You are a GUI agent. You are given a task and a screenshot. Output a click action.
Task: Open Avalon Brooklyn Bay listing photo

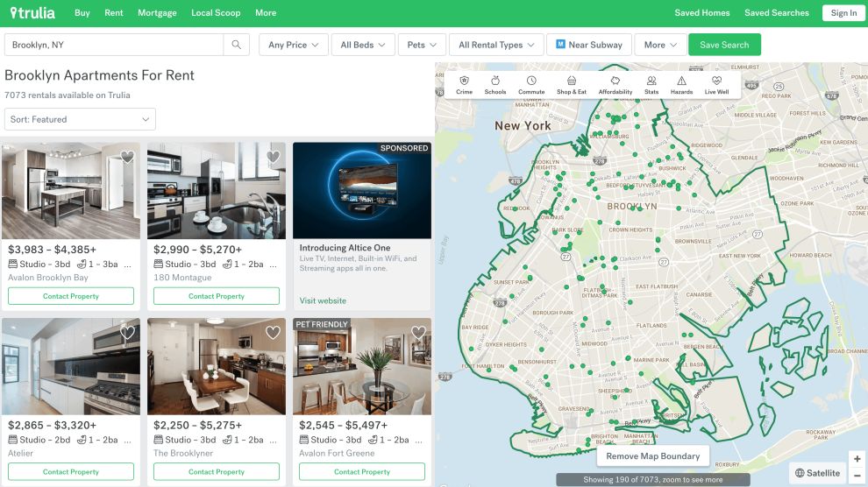pyautogui.click(x=71, y=191)
